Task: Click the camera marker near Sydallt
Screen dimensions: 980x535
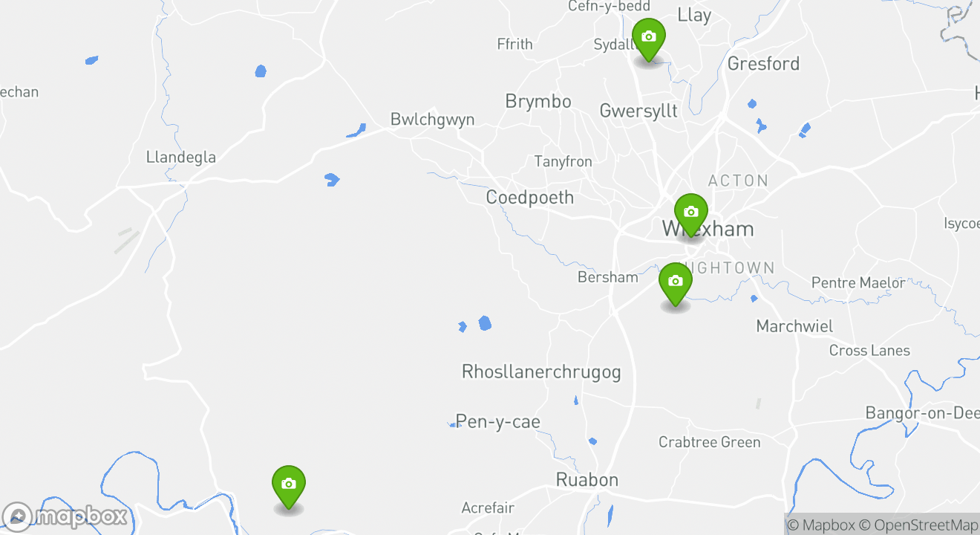Action: (648, 39)
